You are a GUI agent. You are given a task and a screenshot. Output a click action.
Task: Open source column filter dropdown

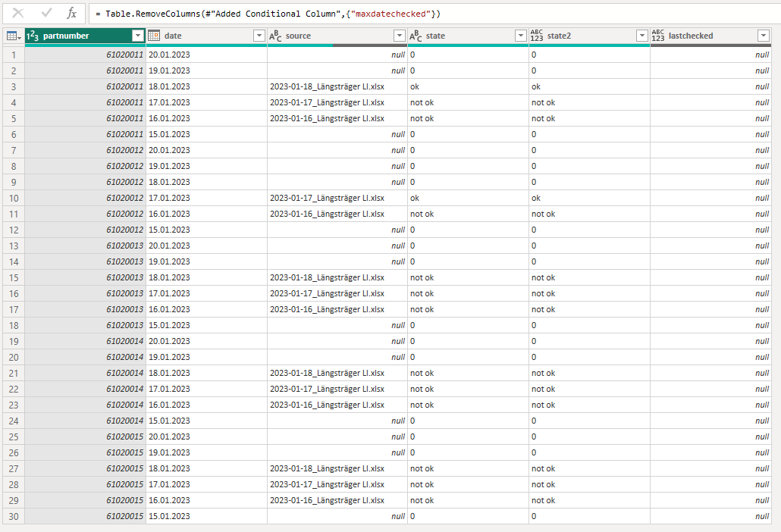[x=400, y=36]
